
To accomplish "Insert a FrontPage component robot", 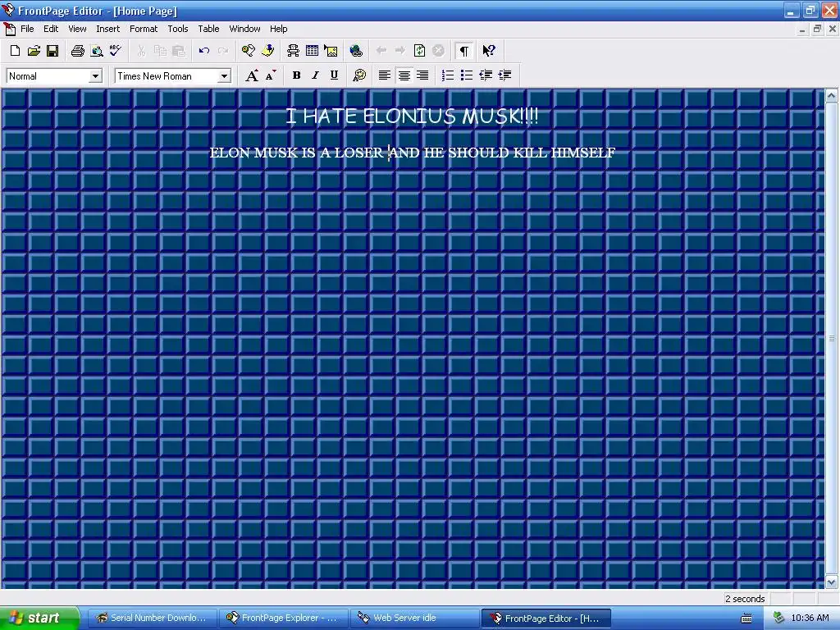I will 293,51.
